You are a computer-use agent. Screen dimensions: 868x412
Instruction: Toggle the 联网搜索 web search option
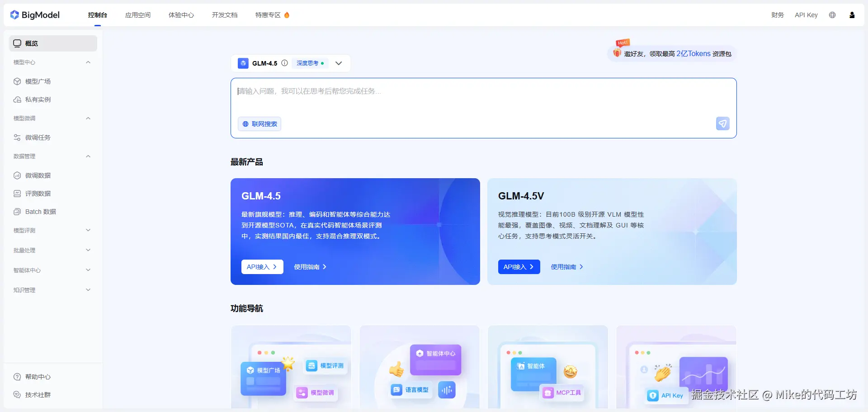259,124
